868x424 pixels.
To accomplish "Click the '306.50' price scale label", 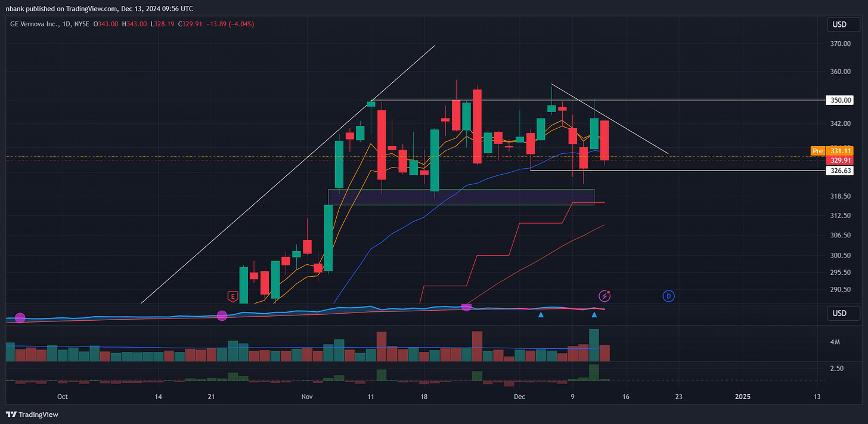I will [840, 236].
